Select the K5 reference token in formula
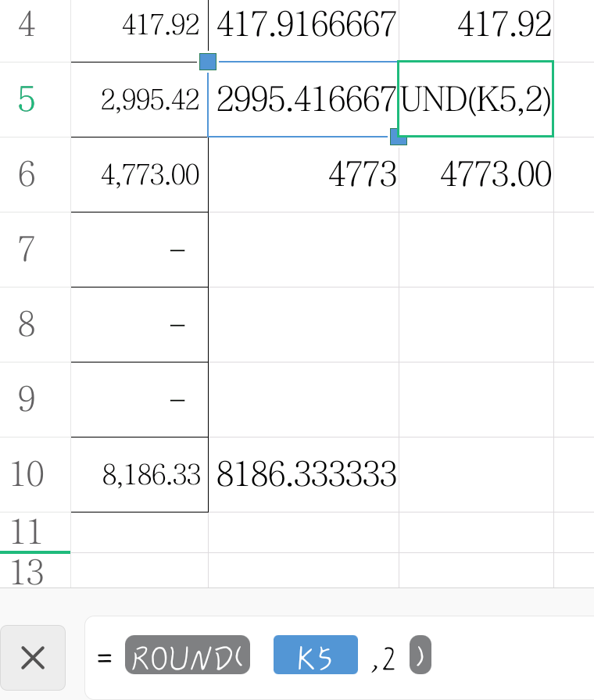This screenshot has height=700, width=594. (x=315, y=655)
